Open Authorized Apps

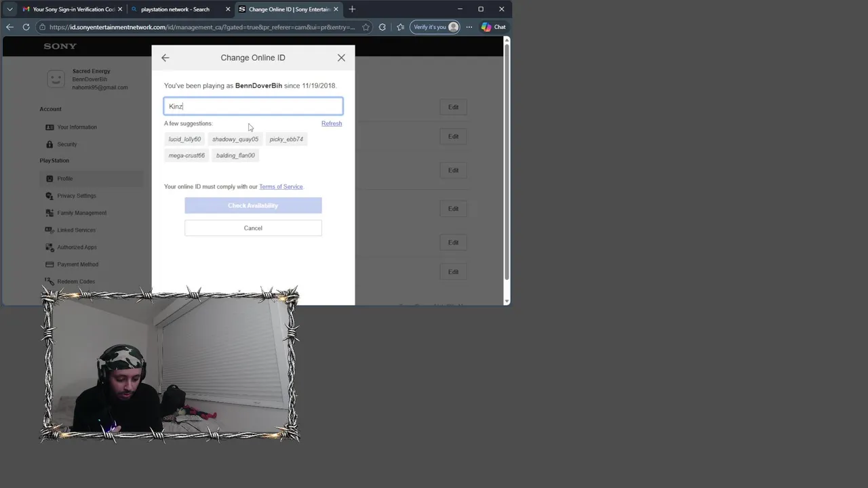[x=77, y=247]
